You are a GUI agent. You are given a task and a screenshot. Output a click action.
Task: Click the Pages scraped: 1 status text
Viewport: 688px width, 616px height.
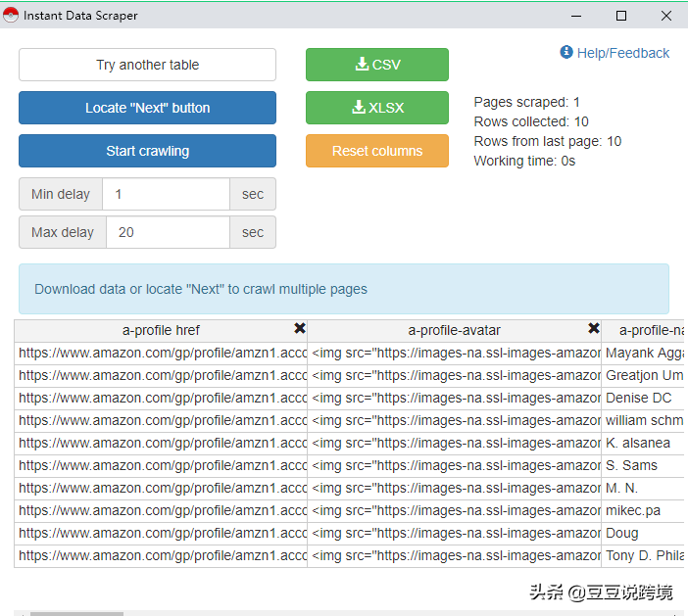[x=526, y=102]
